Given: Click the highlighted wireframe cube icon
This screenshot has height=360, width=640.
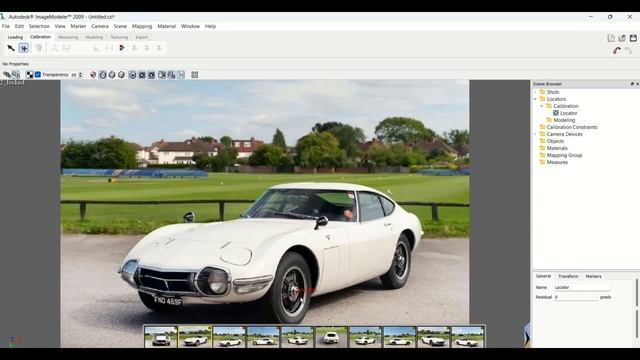Looking at the screenshot, I should (x=102, y=75).
